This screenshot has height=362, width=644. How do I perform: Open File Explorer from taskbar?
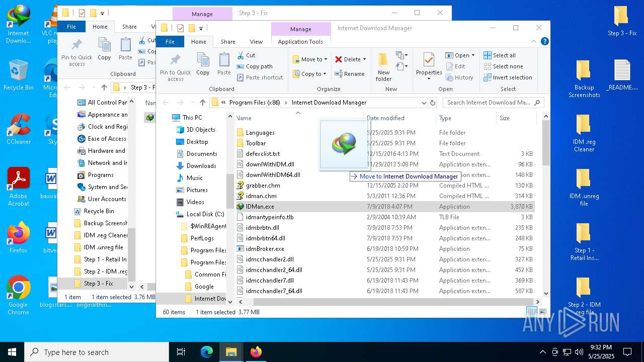[231, 352]
